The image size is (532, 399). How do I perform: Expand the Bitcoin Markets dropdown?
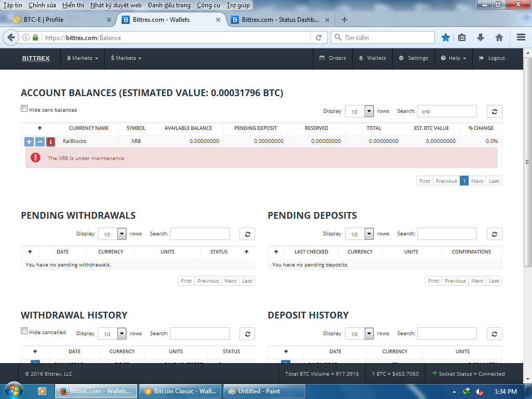[x=83, y=58]
